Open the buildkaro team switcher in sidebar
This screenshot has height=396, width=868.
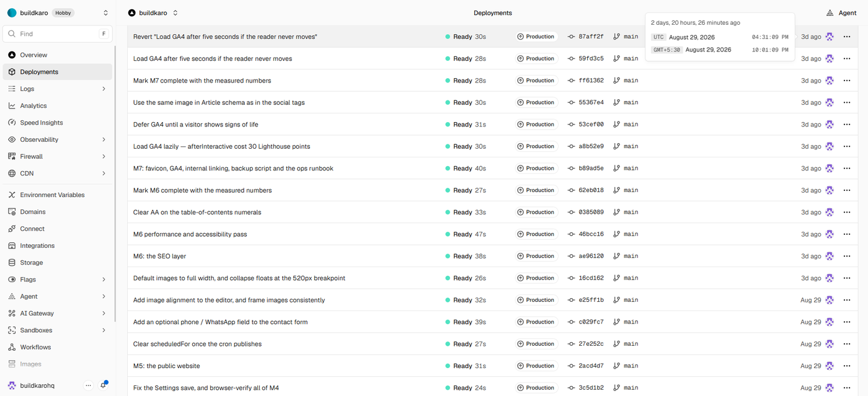[x=105, y=13]
